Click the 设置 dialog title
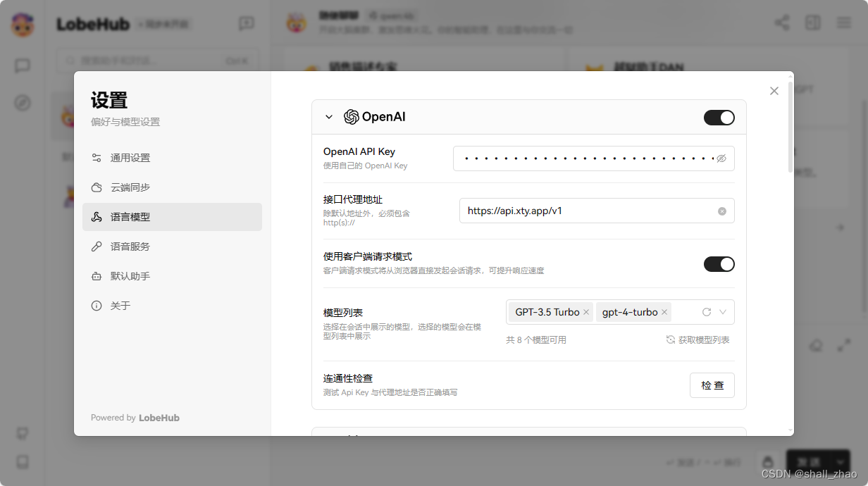The height and width of the screenshot is (486, 868). [109, 100]
